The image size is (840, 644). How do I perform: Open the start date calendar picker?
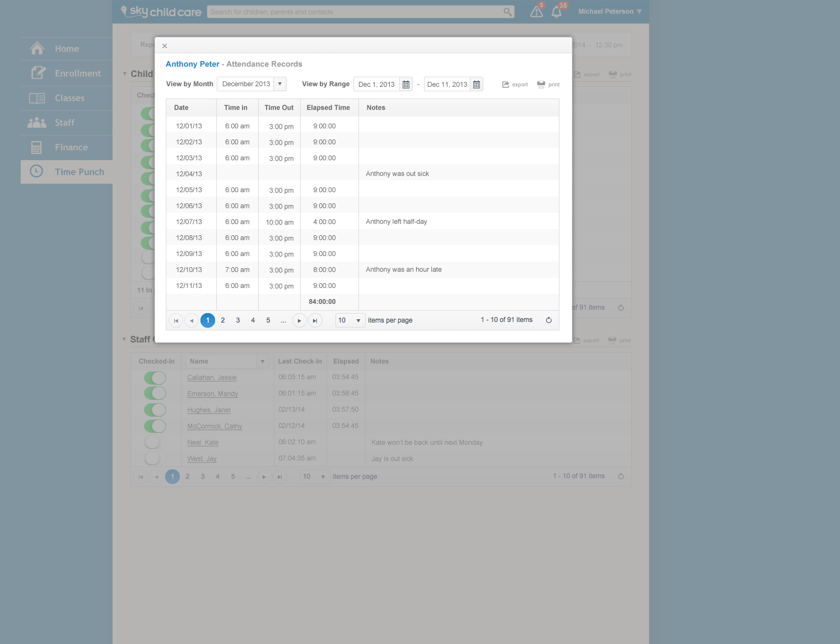pos(406,85)
